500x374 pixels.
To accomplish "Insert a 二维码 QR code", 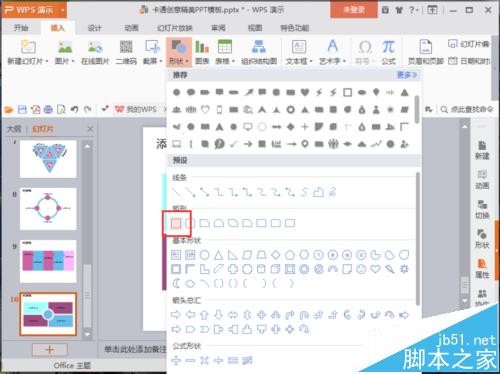I will [x=126, y=52].
